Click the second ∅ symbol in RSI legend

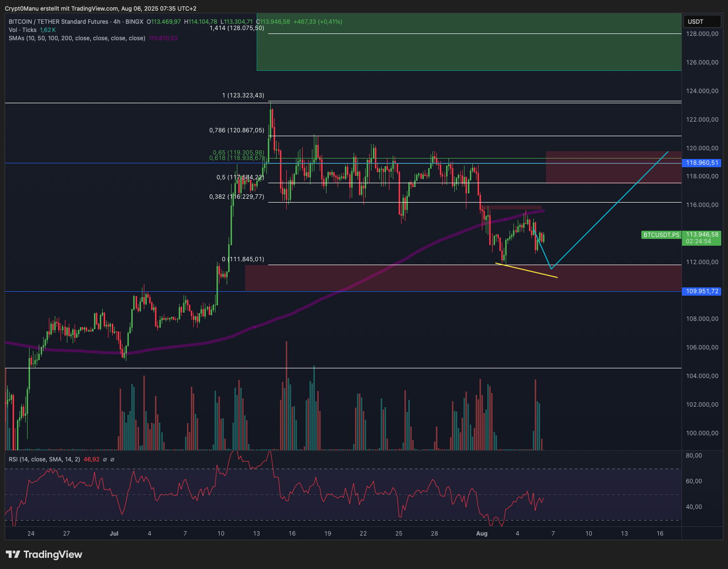(112, 459)
